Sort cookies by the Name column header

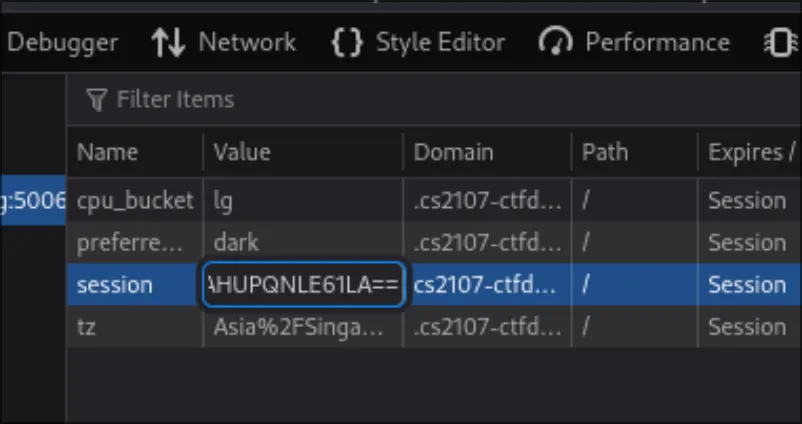point(107,153)
